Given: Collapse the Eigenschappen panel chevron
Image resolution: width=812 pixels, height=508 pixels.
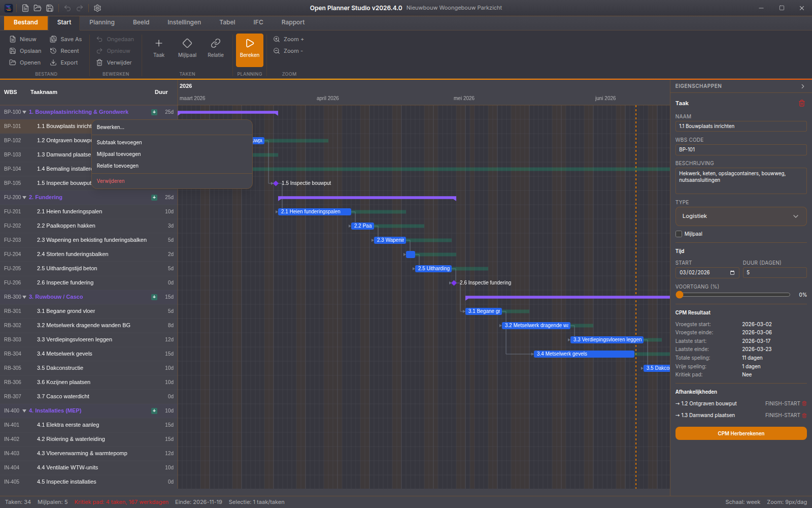Looking at the screenshot, I should [802, 86].
